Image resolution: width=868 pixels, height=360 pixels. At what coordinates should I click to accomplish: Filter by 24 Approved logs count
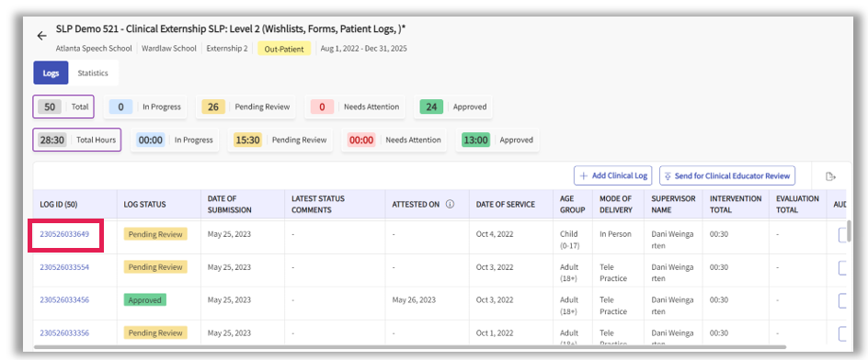453,107
